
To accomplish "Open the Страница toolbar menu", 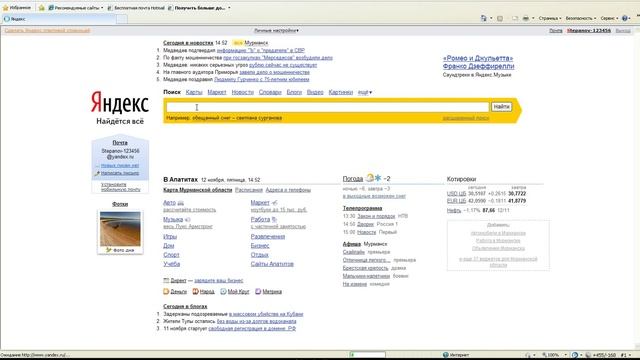I will (x=550, y=18).
